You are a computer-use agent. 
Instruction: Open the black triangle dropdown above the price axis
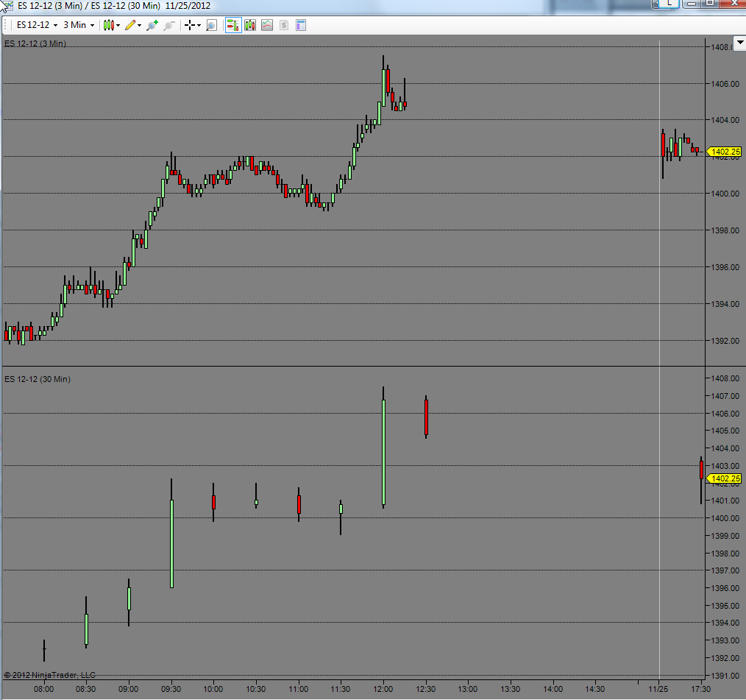tap(740, 43)
